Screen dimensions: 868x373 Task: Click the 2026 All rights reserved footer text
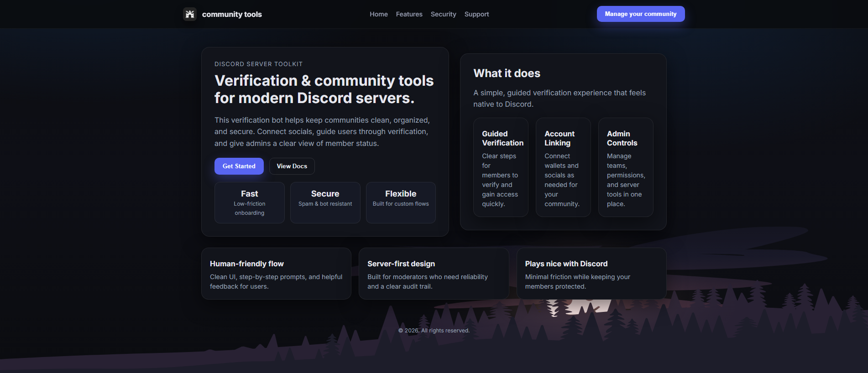[x=434, y=331]
